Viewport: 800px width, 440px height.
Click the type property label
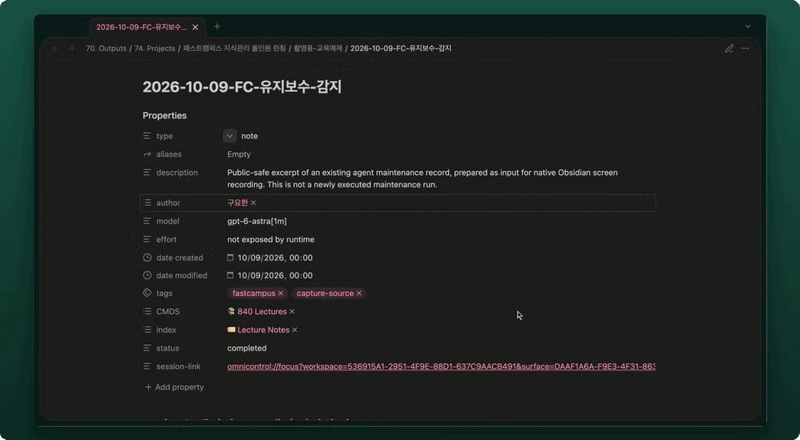164,136
